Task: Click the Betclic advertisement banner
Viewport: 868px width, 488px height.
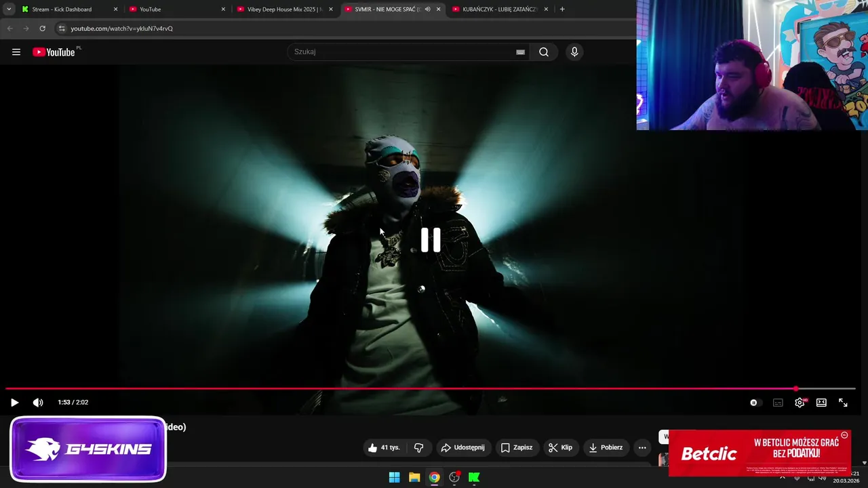Action: click(x=759, y=453)
